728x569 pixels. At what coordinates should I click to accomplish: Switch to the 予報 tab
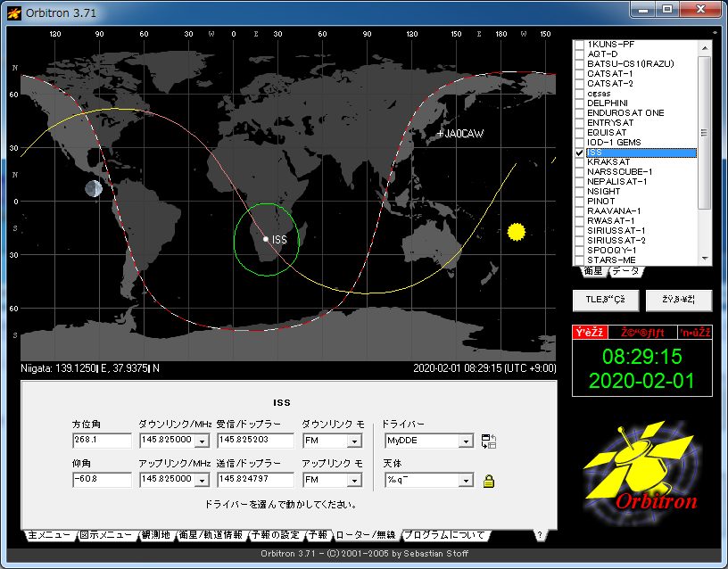pos(318,535)
